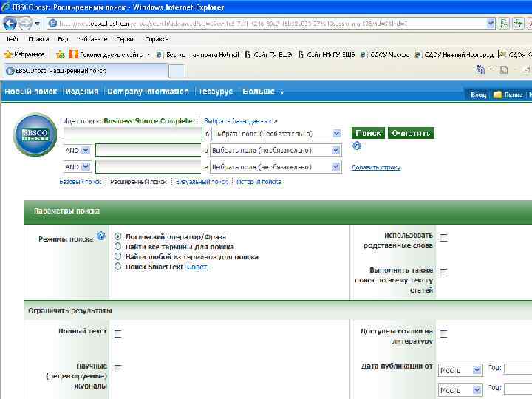This screenshot has height=399, width=532.
Task: Enable Доступны ссылки на литературу checkbox
Action: pos(444,333)
